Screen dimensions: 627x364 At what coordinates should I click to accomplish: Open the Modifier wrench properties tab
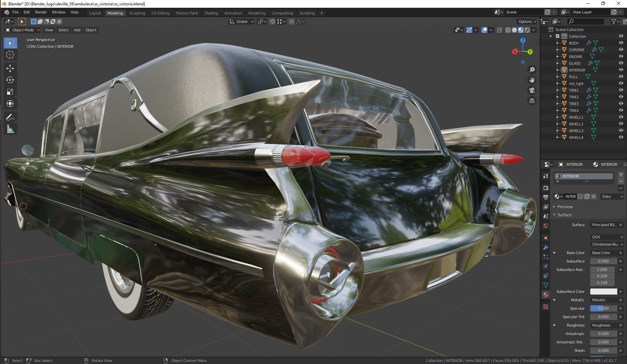(546, 247)
